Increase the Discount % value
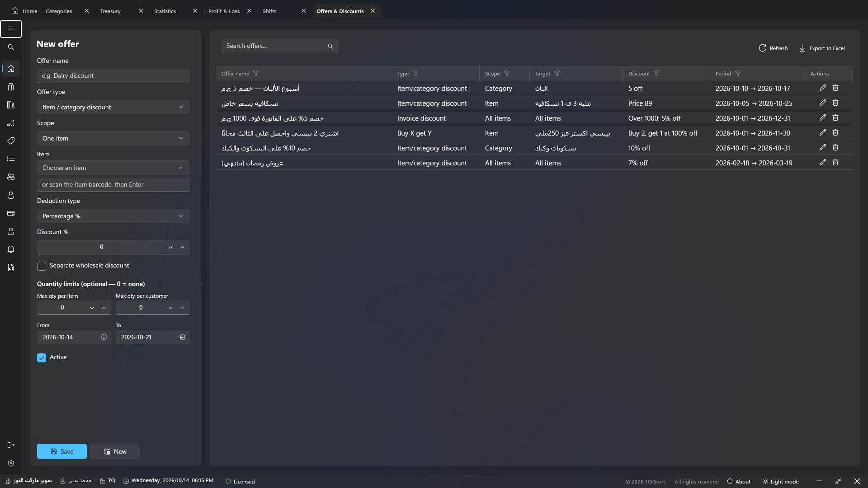Image resolution: width=868 pixels, height=488 pixels. (x=183, y=247)
